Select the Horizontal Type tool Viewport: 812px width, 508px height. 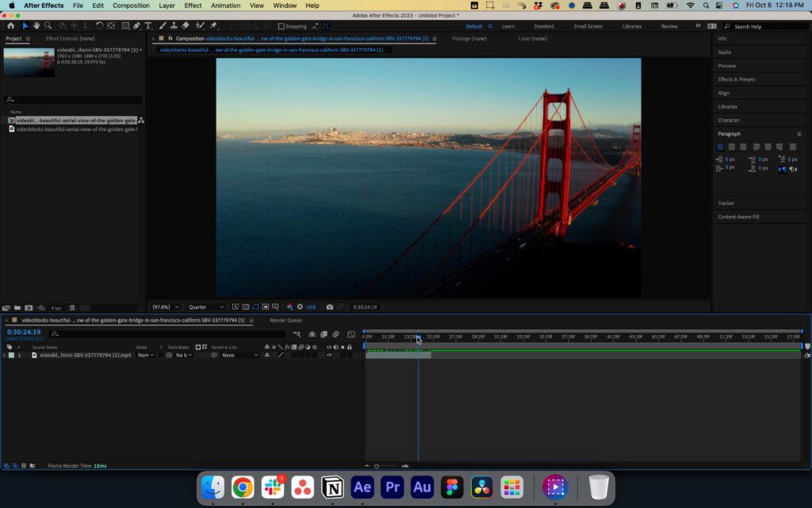point(148,25)
